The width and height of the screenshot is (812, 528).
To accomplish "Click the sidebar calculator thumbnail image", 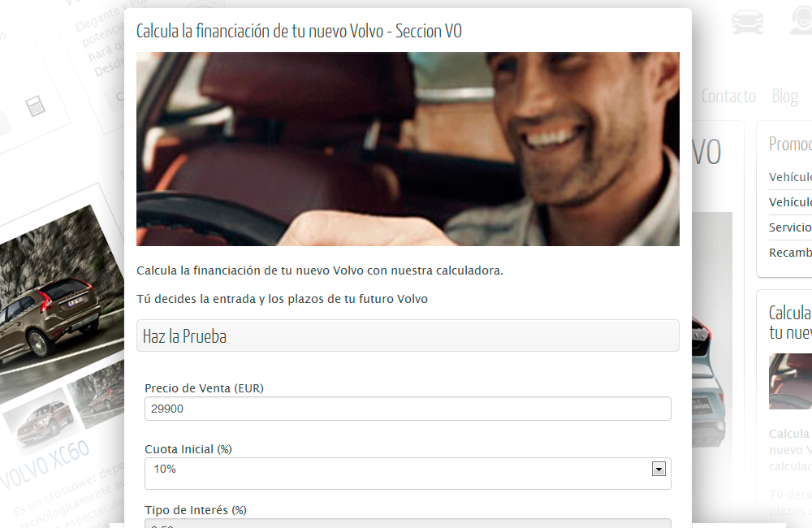I will 790,381.
